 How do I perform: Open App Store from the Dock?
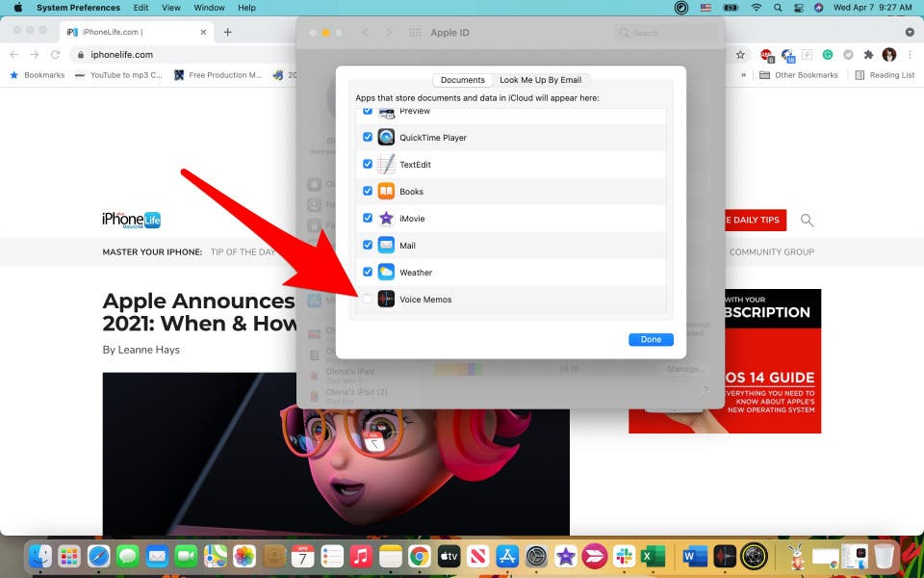(x=507, y=556)
